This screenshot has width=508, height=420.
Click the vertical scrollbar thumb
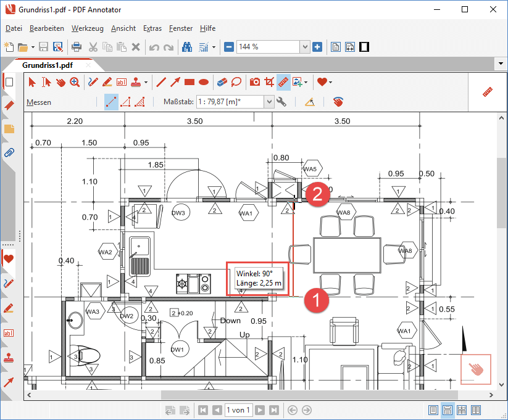(x=501, y=192)
